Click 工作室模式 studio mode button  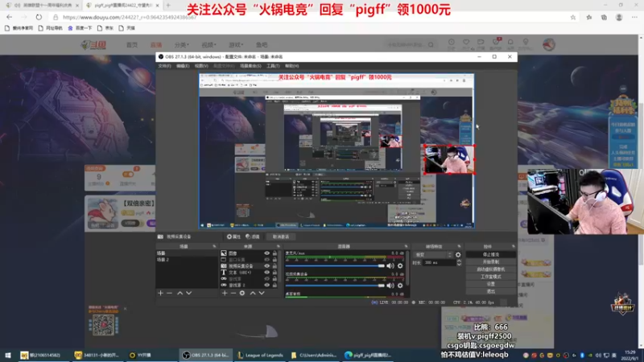click(491, 277)
